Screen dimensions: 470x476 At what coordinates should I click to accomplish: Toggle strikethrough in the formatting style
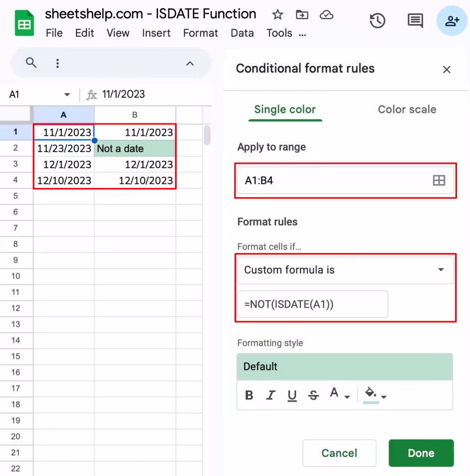click(313, 395)
